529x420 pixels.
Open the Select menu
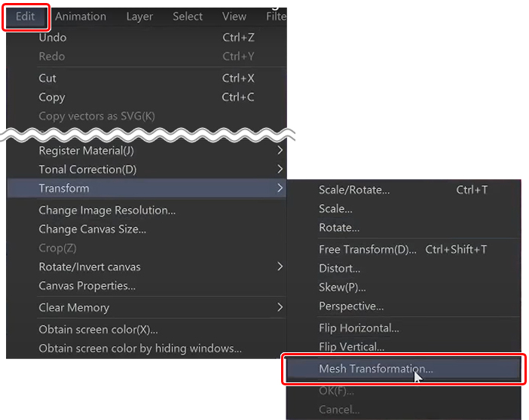(188, 17)
